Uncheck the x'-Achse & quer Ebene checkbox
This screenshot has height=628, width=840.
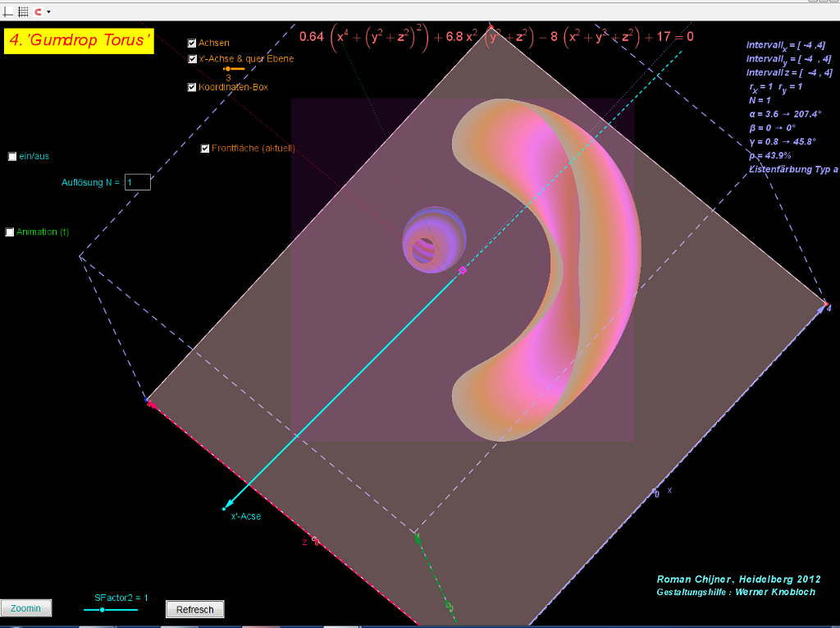click(192, 59)
